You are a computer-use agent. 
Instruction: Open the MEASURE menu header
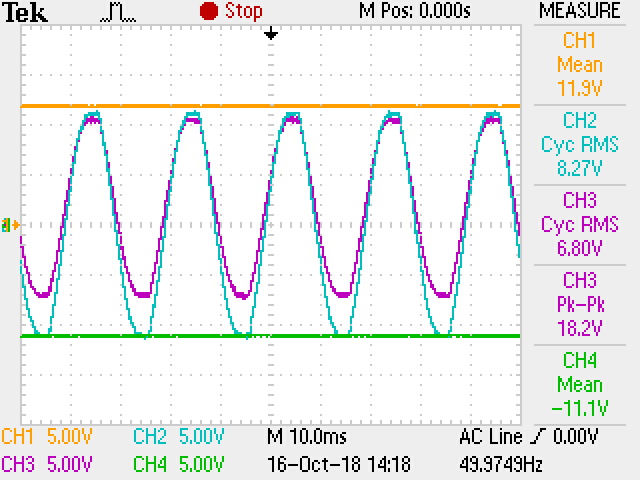[x=580, y=12]
